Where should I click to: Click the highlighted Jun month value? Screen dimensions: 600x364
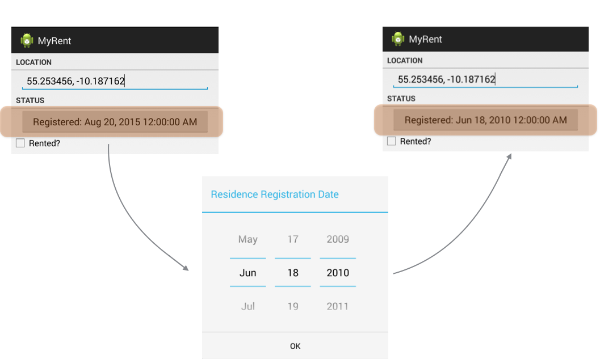point(247,273)
